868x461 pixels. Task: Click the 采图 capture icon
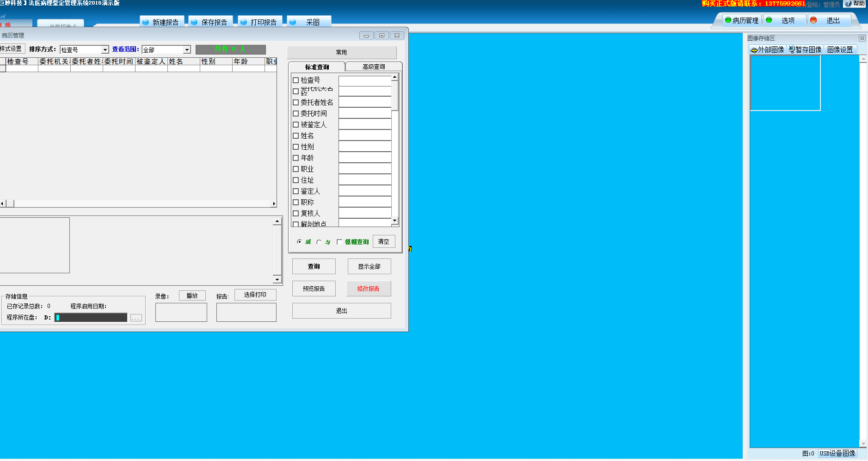[x=293, y=22]
